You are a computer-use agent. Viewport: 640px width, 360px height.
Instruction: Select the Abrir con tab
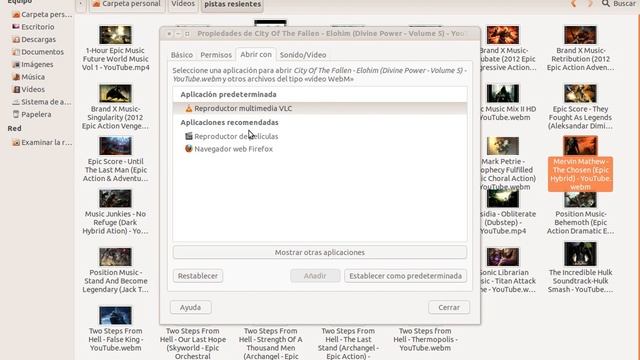point(256,54)
